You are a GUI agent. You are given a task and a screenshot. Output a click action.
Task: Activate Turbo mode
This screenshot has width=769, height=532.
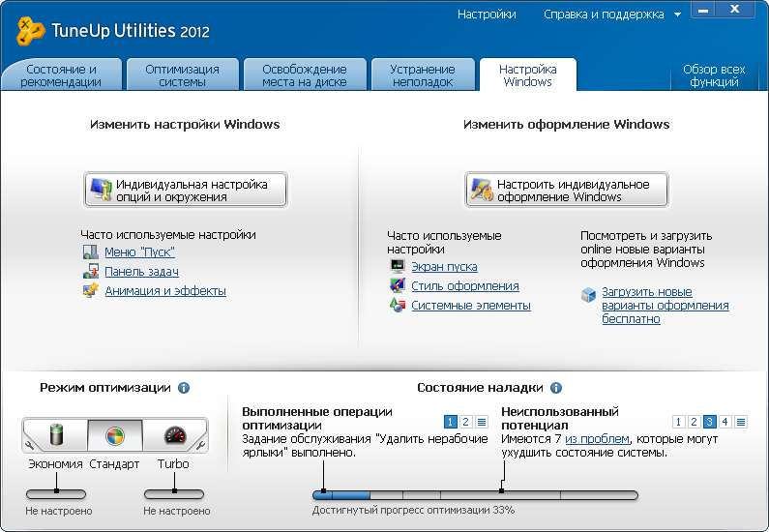pos(174,435)
